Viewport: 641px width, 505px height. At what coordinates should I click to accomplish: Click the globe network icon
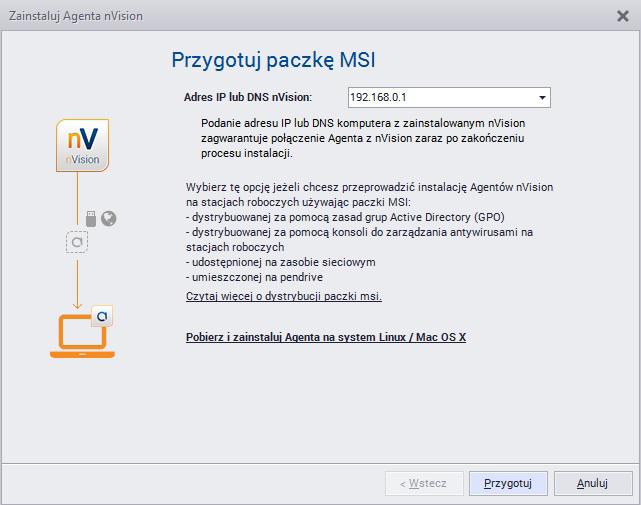click(109, 218)
